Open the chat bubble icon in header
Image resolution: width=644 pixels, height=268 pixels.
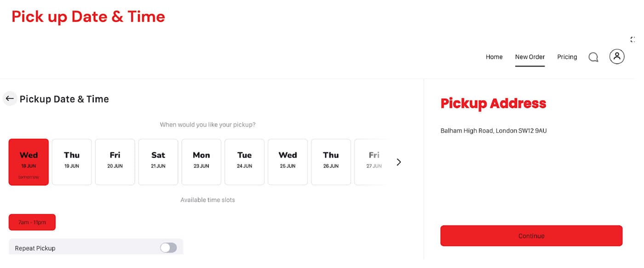(593, 57)
